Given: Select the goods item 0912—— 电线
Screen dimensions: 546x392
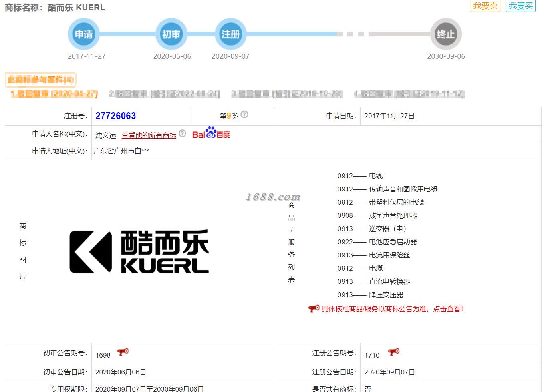Looking at the screenshot, I should point(360,176).
